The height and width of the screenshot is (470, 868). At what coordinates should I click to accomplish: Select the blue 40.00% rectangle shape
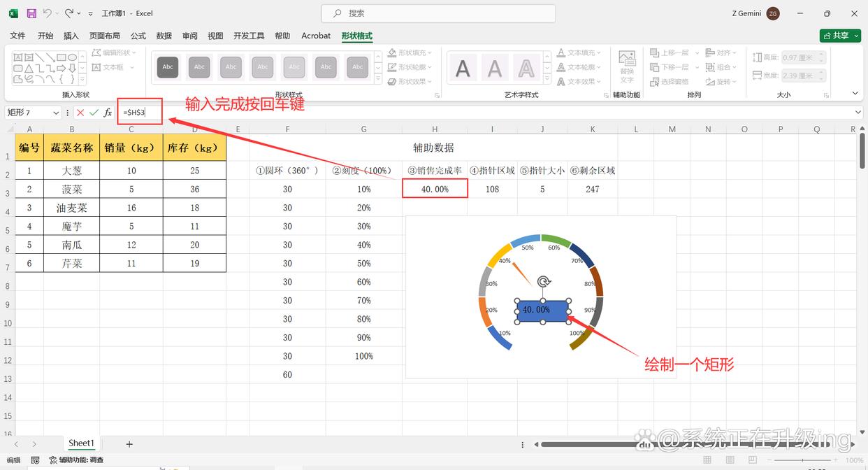(543, 311)
